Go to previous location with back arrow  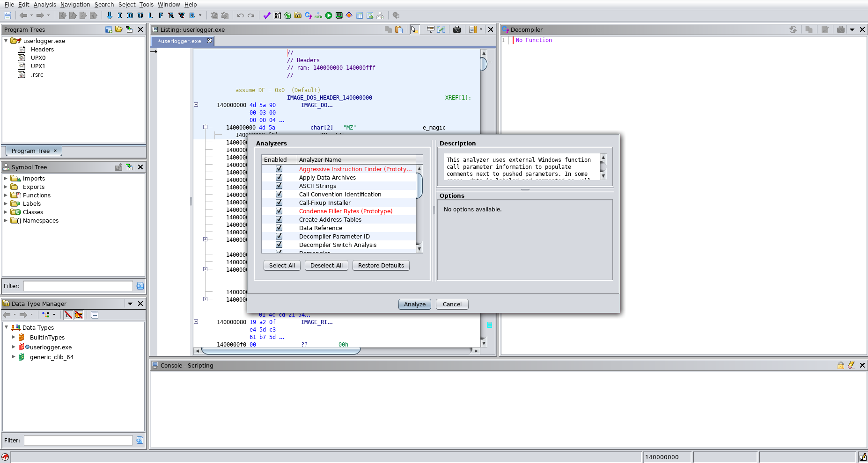click(23, 15)
